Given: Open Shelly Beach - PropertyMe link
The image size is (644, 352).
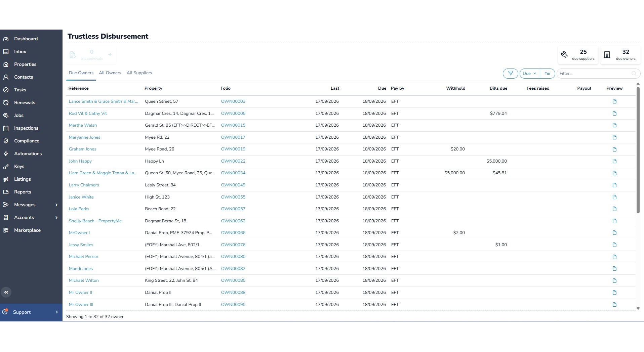Looking at the screenshot, I should 95,221.
